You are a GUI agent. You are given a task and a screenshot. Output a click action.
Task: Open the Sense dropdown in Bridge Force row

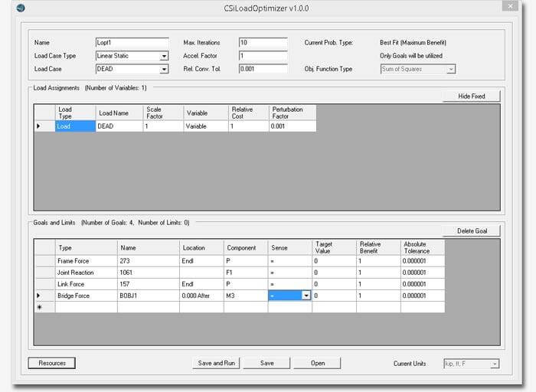point(306,296)
